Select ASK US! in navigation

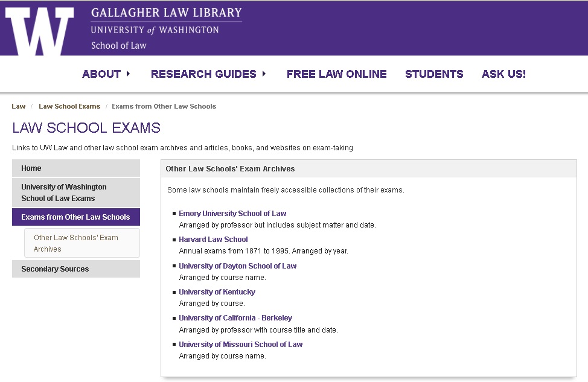click(x=503, y=74)
